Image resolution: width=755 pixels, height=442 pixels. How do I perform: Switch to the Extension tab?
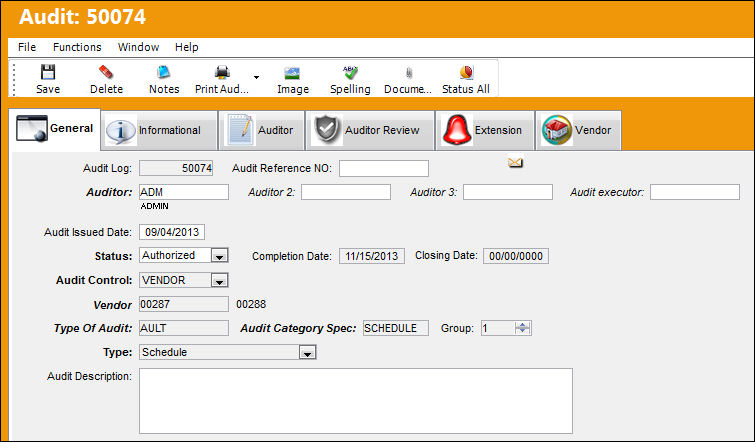(x=485, y=130)
